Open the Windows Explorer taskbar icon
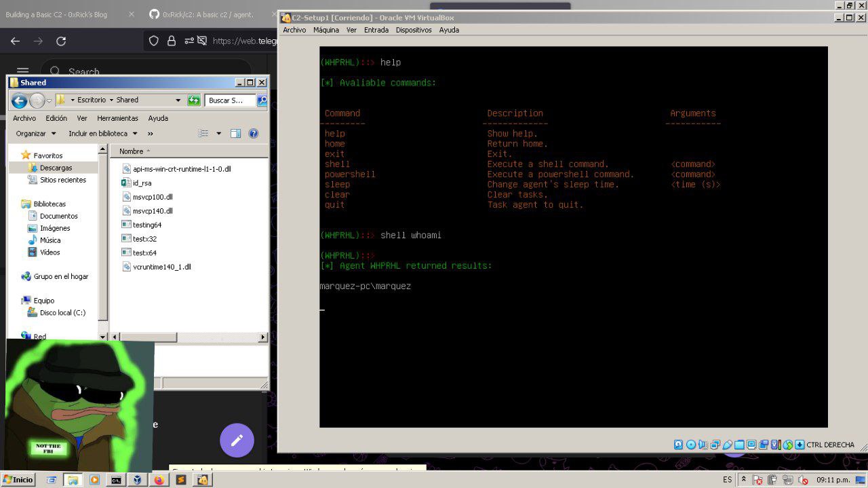This screenshot has height=488, width=868. click(73, 480)
